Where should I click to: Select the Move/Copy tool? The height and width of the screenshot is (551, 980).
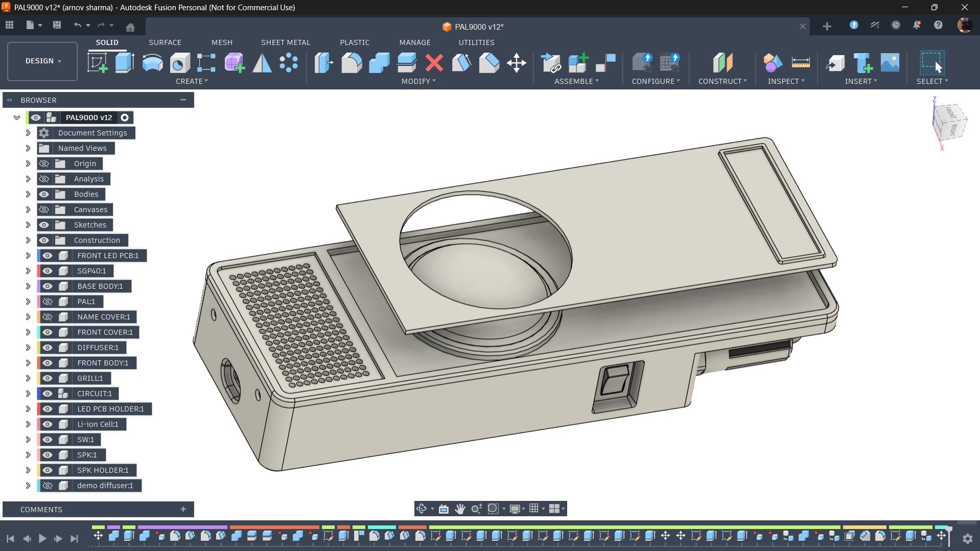(x=516, y=63)
